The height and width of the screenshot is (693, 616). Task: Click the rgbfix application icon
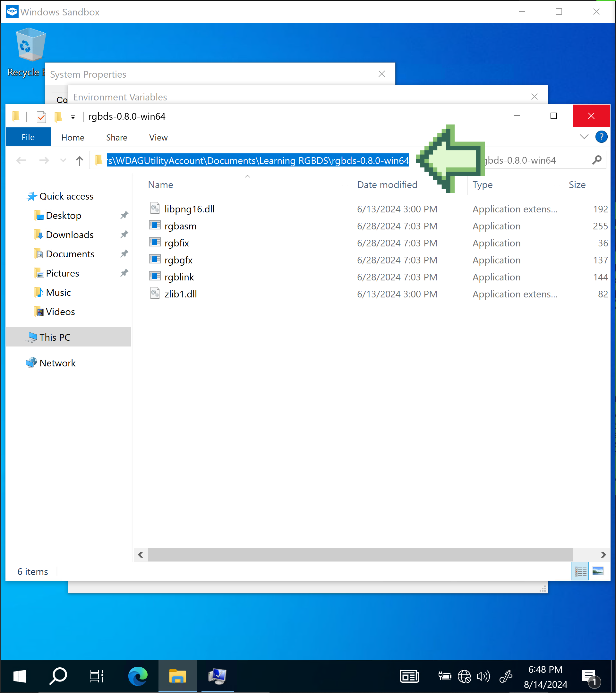156,243
